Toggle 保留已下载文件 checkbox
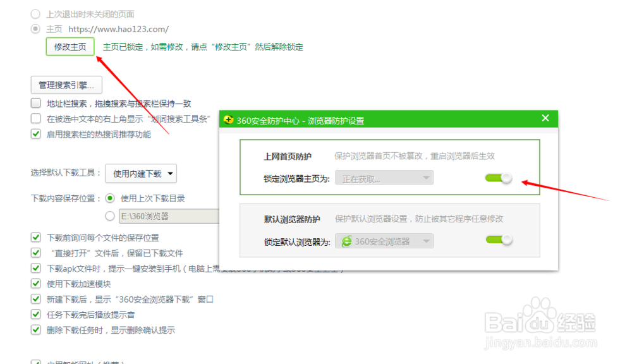The width and height of the screenshot is (632, 364). (36, 253)
